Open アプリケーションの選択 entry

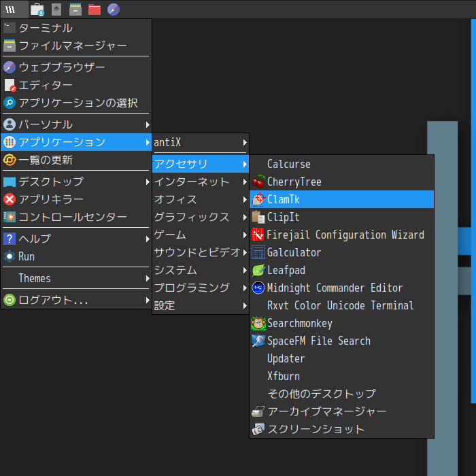[76, 103]
